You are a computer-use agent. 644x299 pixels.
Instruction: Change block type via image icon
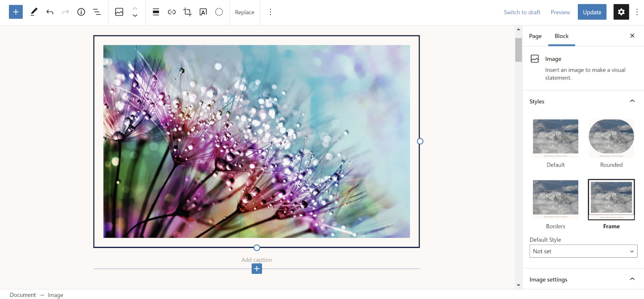[119, 12]
